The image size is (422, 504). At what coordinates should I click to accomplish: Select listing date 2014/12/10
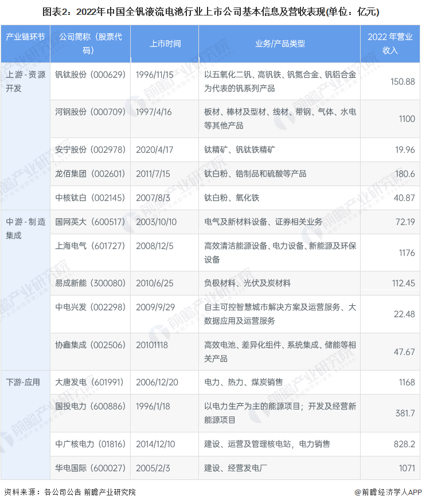click(155, 444)
